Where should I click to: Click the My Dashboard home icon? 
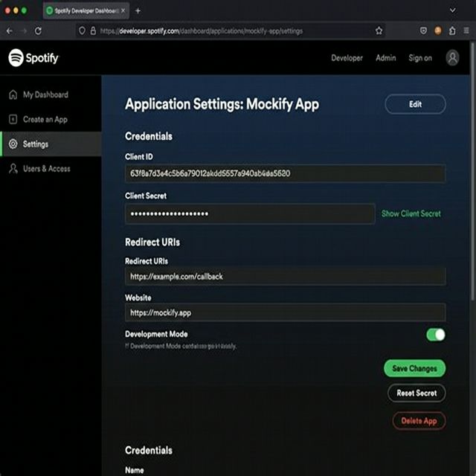(13, 95)
